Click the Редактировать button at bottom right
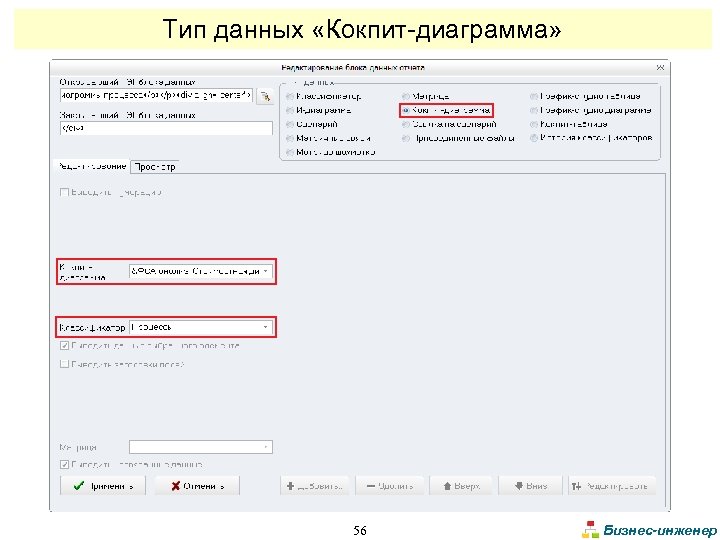The width and height of the screenshot is (720, 540). 612,486
